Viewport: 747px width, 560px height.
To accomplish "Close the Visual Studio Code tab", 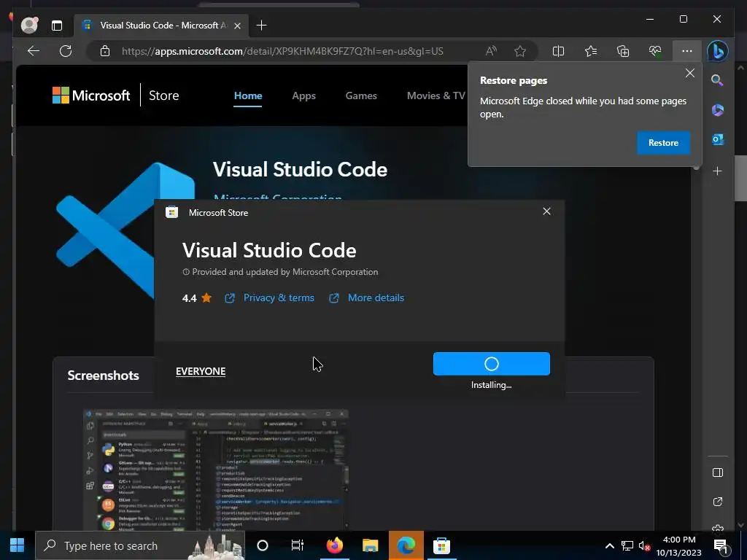I will point(237,26).
